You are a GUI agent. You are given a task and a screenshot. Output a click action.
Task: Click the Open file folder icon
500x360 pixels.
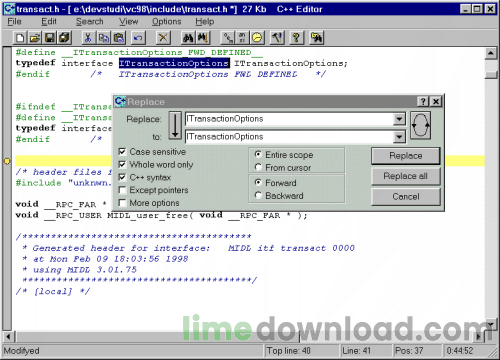tap(35, 38)
